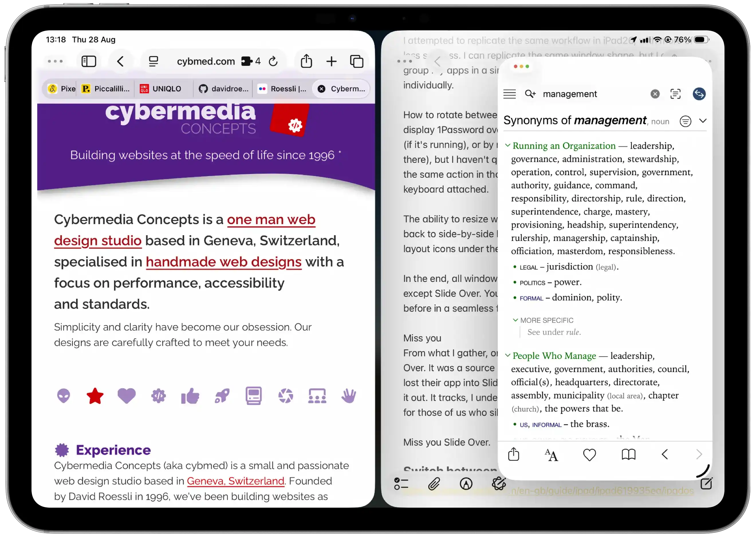The height and width of the screenshot is (538, 756).
Task: Click the red cybermedia code logo badge
Action: 290,120
